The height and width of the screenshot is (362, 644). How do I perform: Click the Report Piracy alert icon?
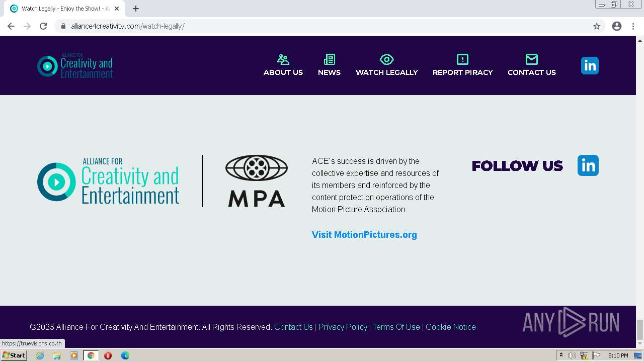[462, 59]
